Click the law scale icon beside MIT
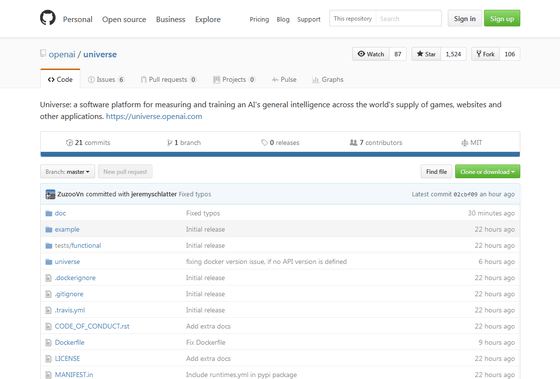Viewport: 560px width, 379px height. coord(465,143)
